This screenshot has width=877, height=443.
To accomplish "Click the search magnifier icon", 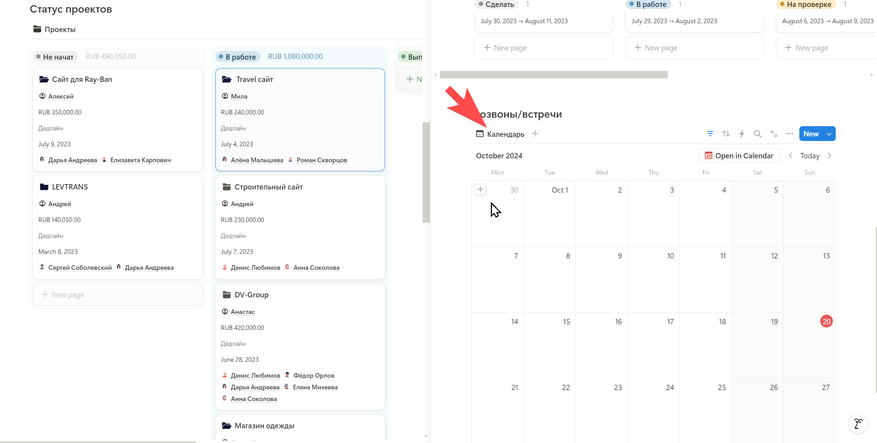I will [758, 134].
